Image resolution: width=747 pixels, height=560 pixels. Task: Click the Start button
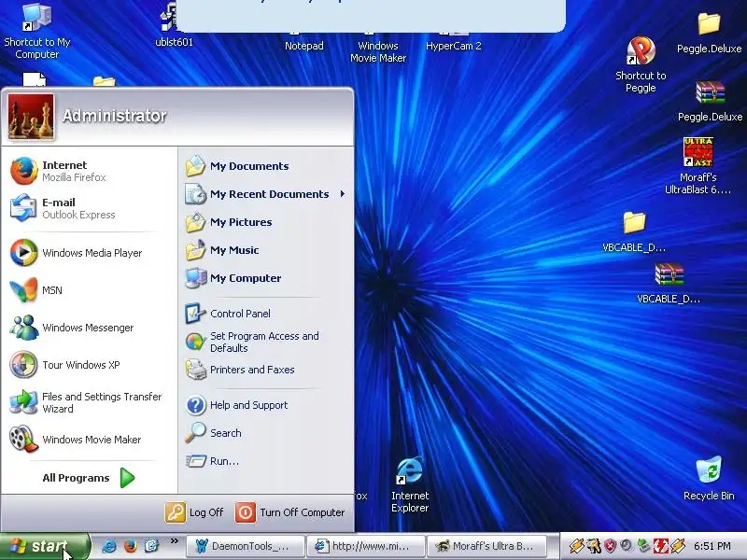click(x=45, y=546)
